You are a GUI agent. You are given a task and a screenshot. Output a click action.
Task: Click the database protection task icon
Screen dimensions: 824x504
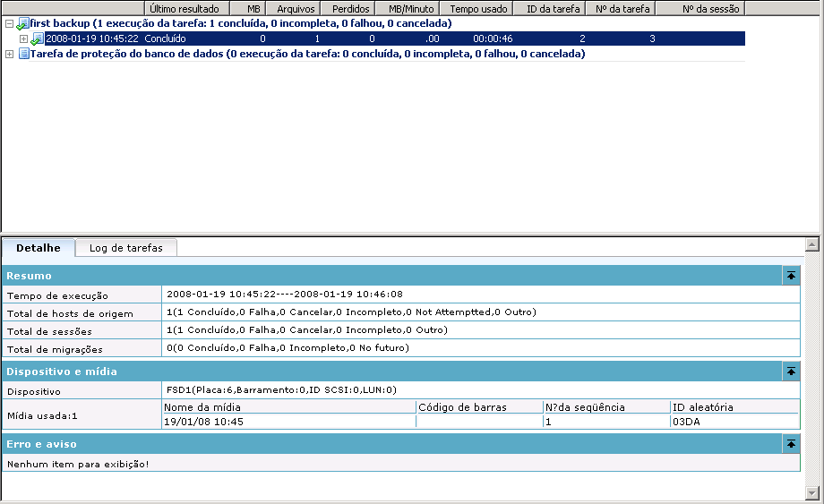click(x=23, y=54)
